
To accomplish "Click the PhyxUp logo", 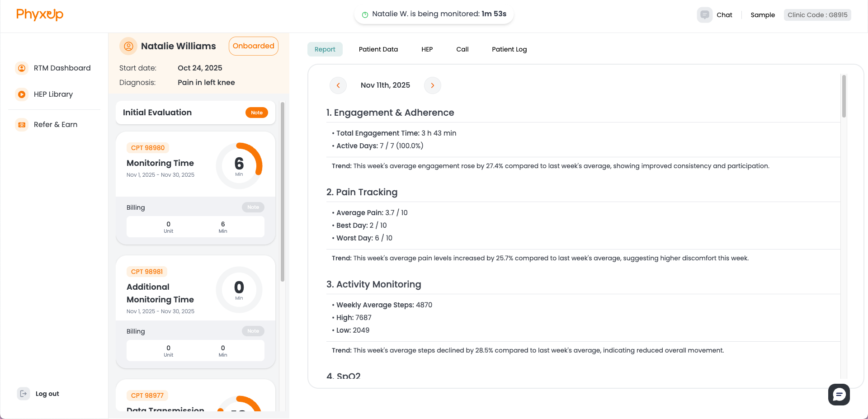I will pos(39,14).
